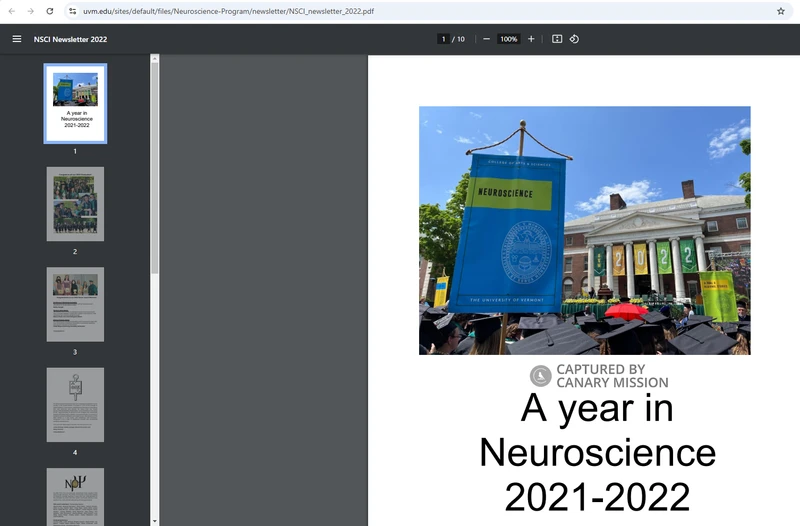Click the graduation banner photo in the document
800x526 pixels.
[x=585, y=230]
